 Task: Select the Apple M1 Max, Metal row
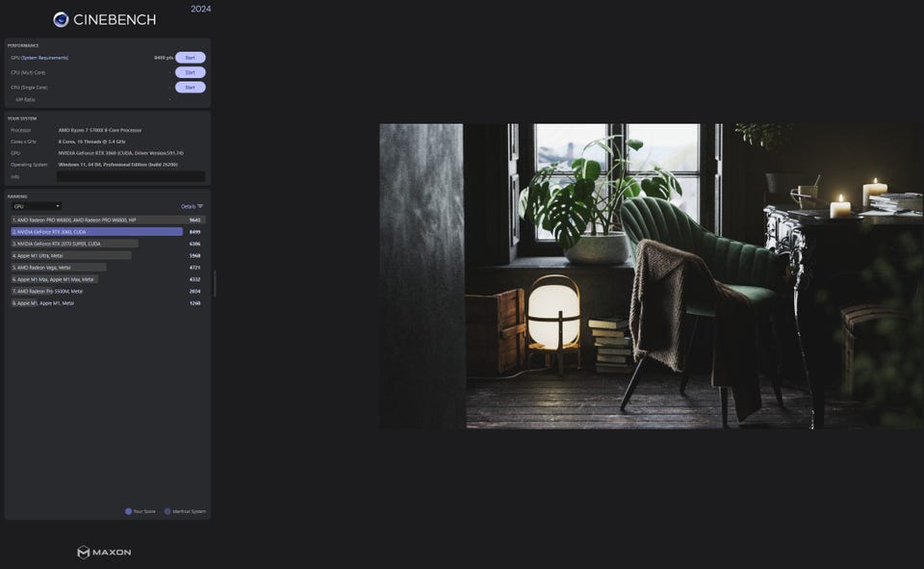(108, 279)
